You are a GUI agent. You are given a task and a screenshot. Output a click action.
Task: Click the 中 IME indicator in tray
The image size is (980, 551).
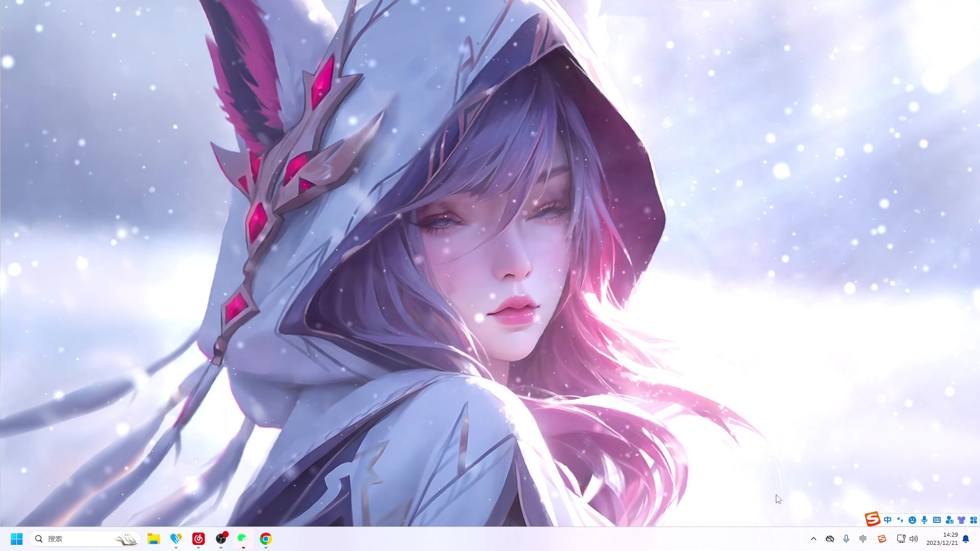pyautogui.click(x=863, y=539)
